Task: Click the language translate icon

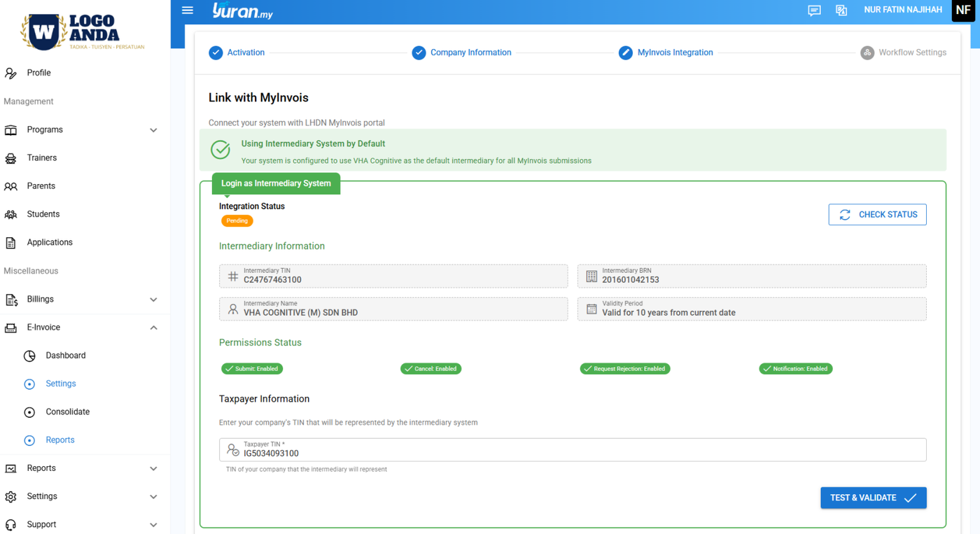Action: (x=841, y=10)
